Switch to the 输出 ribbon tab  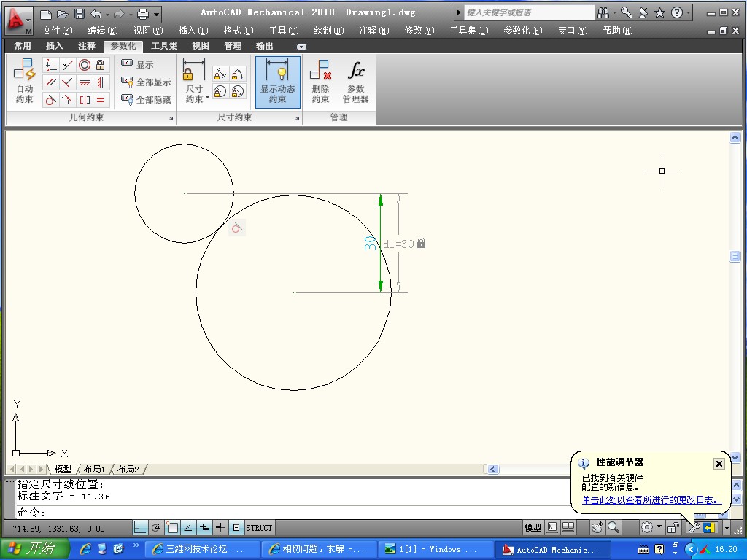[264, 46]
